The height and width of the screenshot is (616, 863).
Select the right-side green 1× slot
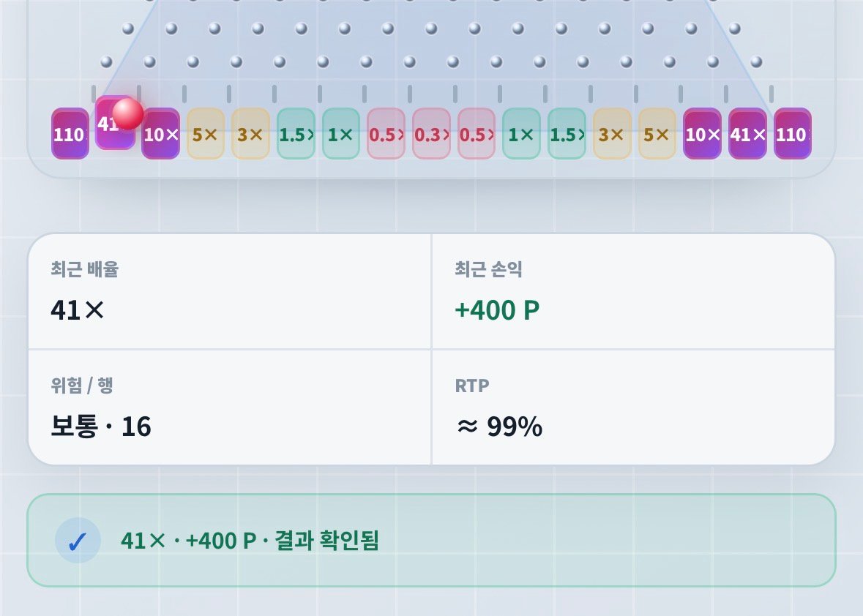[521, 134]
